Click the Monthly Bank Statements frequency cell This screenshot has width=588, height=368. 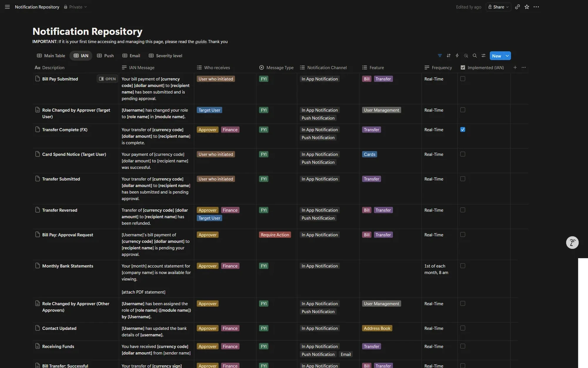(x=440, y=279)
